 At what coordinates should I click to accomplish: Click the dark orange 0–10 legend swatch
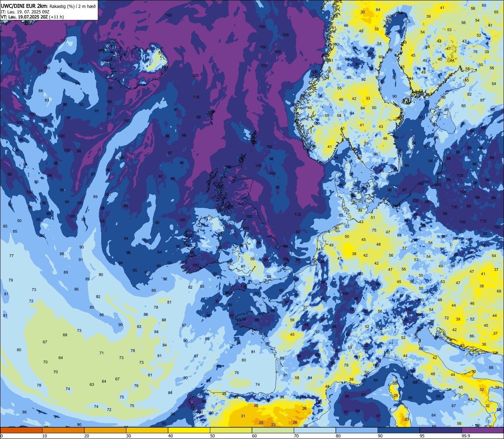pyautogui.click(x=21, y=430)
